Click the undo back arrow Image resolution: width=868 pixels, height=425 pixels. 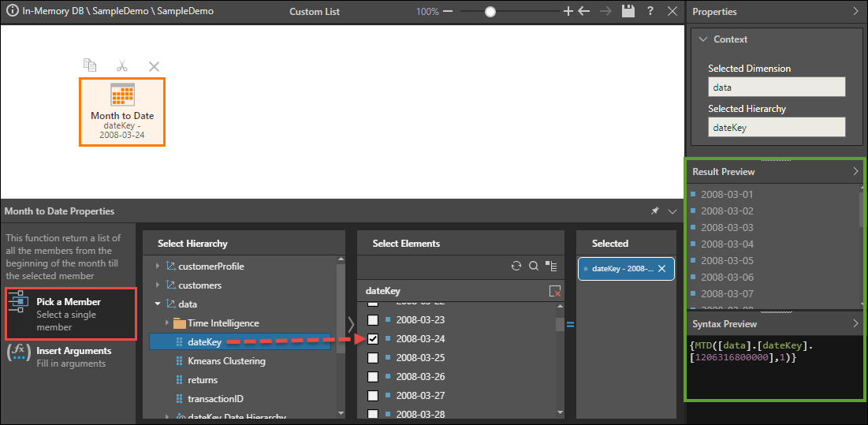584,12
